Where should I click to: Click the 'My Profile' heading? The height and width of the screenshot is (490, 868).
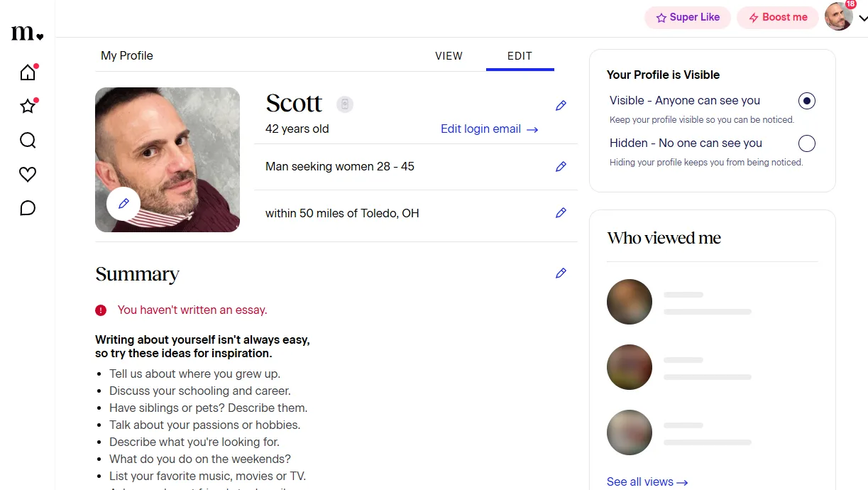tap(127, 56)
